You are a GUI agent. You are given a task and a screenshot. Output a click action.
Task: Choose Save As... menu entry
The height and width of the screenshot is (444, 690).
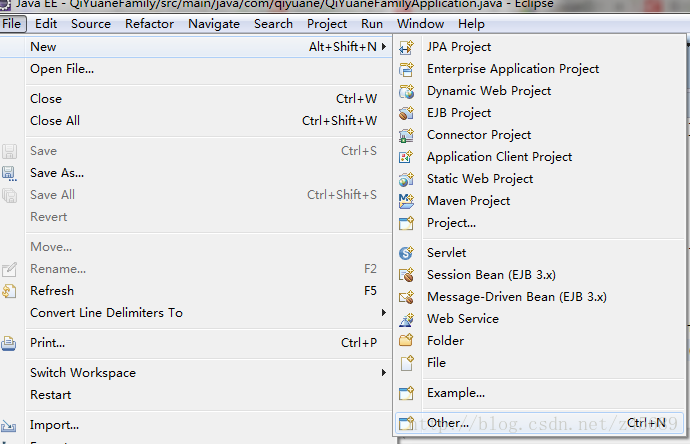[196, 172]
